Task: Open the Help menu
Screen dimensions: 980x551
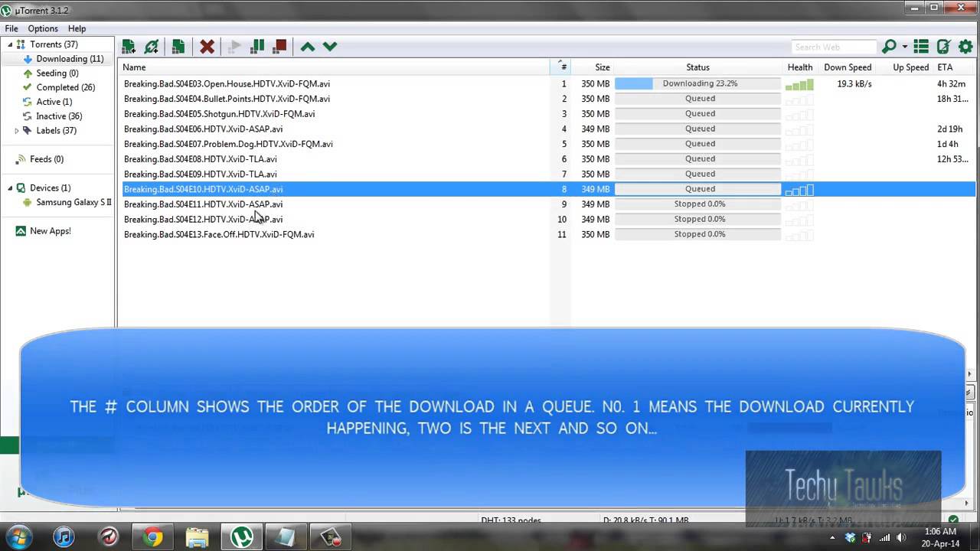Action: (x=77, y=28)
